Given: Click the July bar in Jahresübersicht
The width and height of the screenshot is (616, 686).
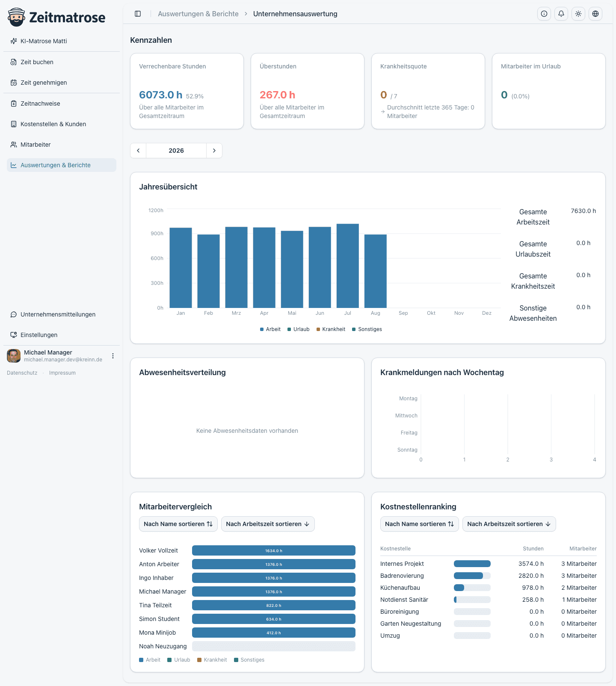Looking at the screenshot, I should coord(348,266).
